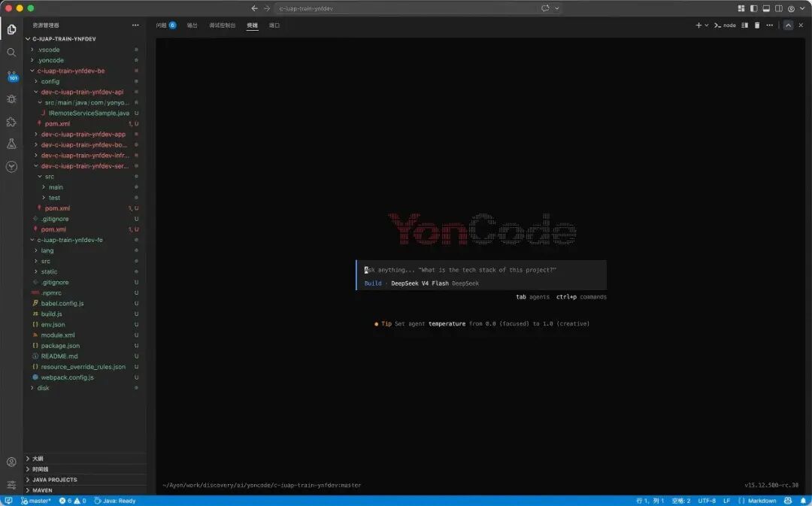This screenshot has height=506, width=812.
Task: Toggle bottom panel visibility in title bar
Action: [x=766, y=8]
